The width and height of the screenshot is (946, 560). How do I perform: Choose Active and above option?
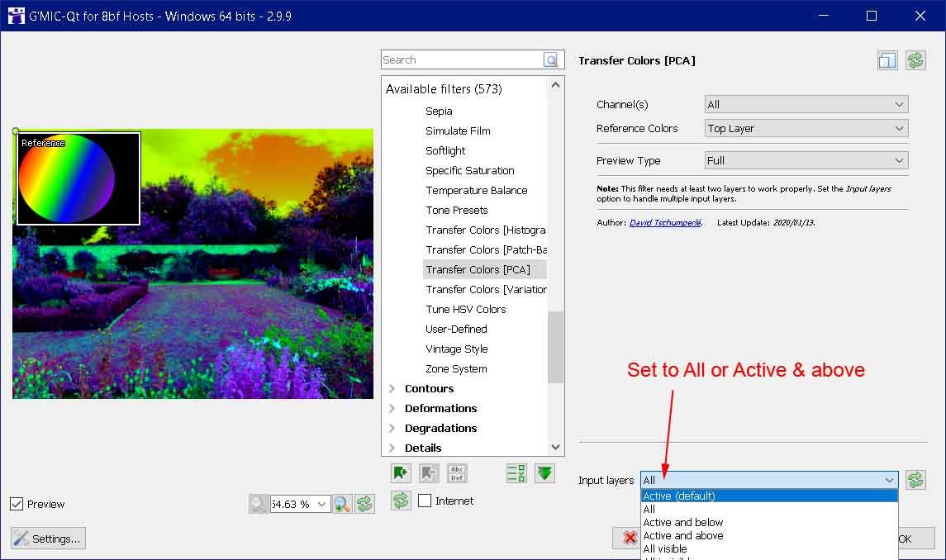(x=769, y=536)
